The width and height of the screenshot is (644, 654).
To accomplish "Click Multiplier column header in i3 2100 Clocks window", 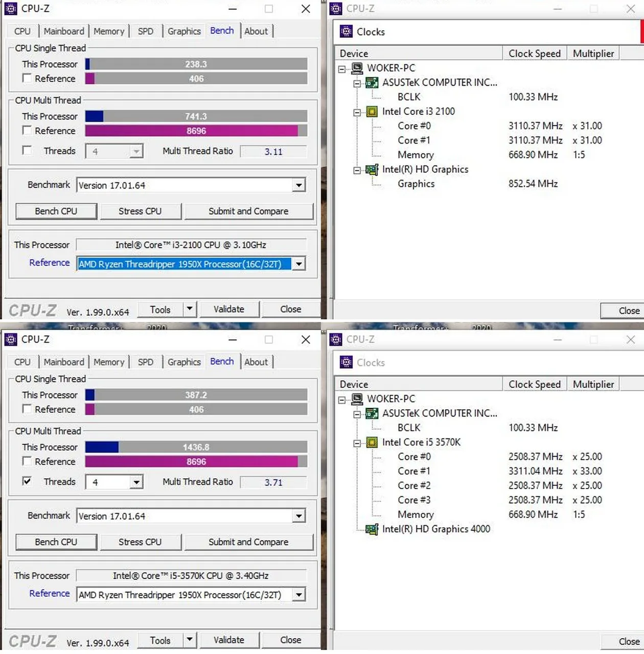I will coord(593,53).
